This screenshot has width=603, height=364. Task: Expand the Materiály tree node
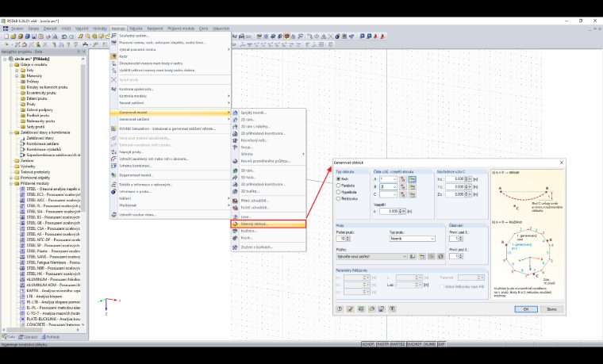click(x=17, y=76)
